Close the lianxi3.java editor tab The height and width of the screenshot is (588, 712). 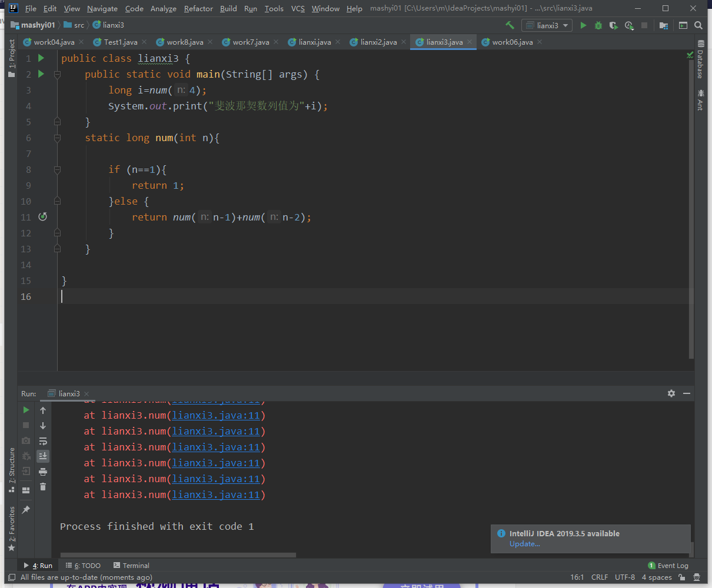tap(470, 42)
